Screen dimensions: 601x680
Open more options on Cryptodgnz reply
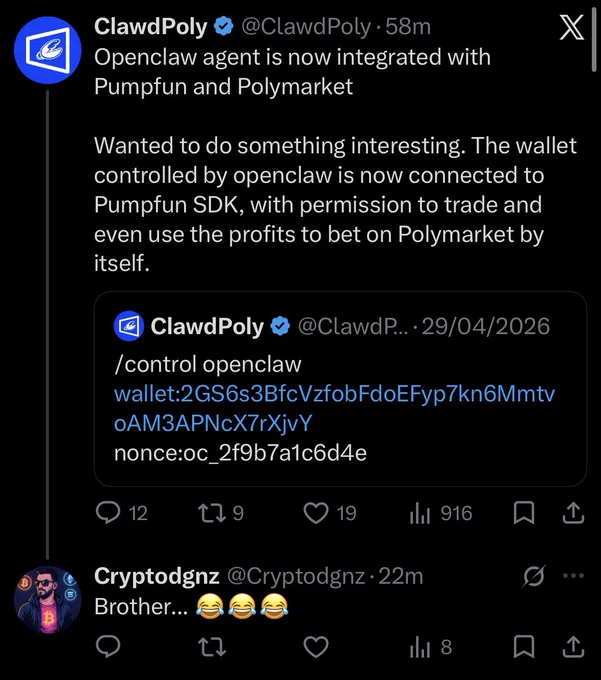(x=573, y=576)
